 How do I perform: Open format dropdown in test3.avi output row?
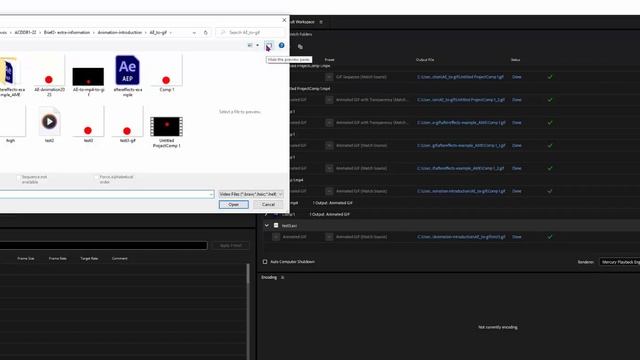tap(276, 237)
